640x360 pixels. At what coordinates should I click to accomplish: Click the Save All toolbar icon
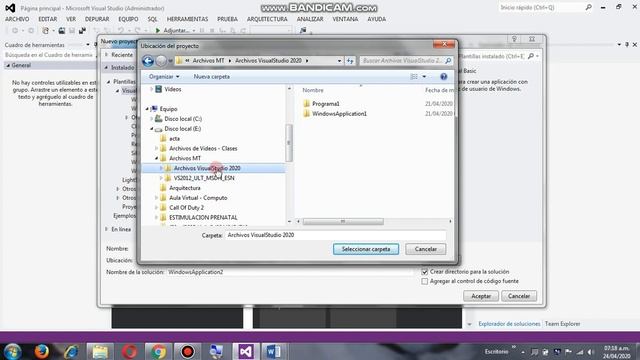point(82,31)
